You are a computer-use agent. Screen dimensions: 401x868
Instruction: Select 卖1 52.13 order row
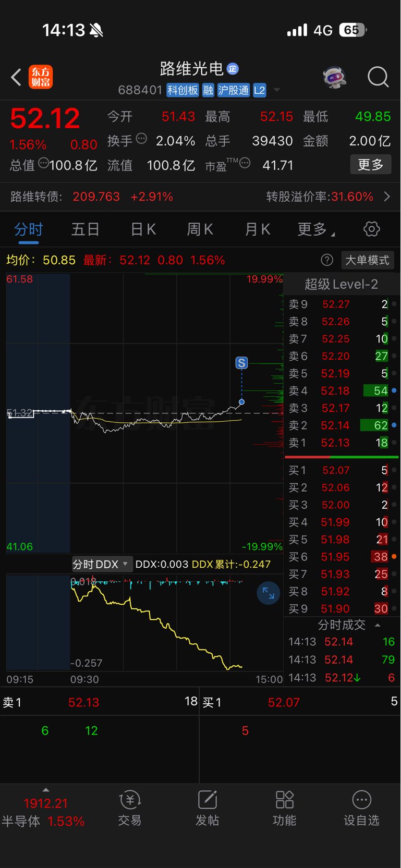(342, 443)
